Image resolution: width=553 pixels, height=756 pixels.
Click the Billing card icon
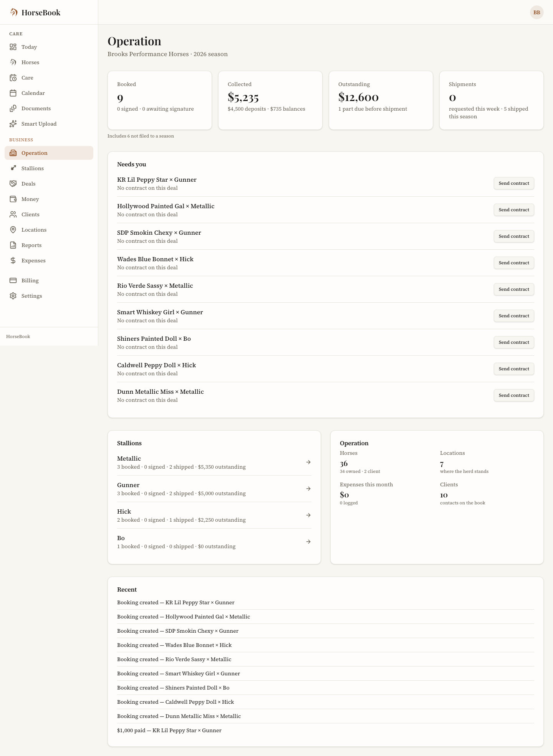pyautogui.click(x=13, y=280)
